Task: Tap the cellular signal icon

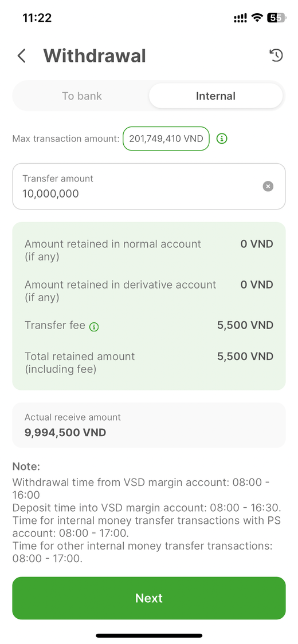Action: point(240,18)
